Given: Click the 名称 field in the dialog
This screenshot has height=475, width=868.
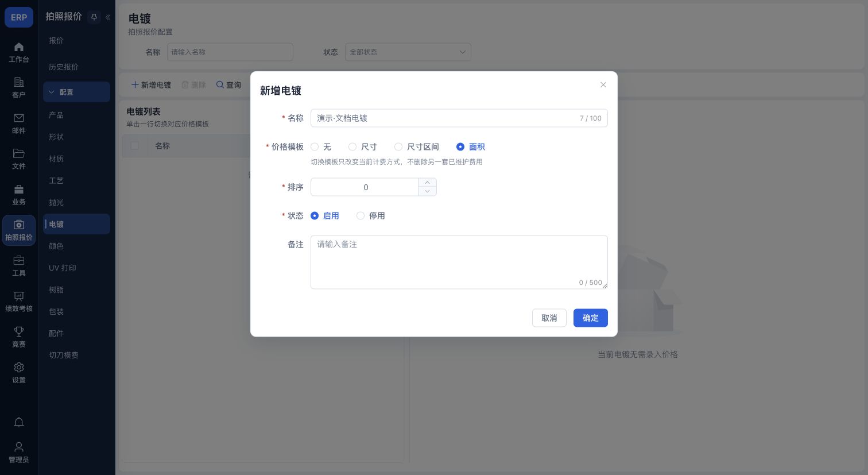Looking at the screenshot, I should [459, 118].
